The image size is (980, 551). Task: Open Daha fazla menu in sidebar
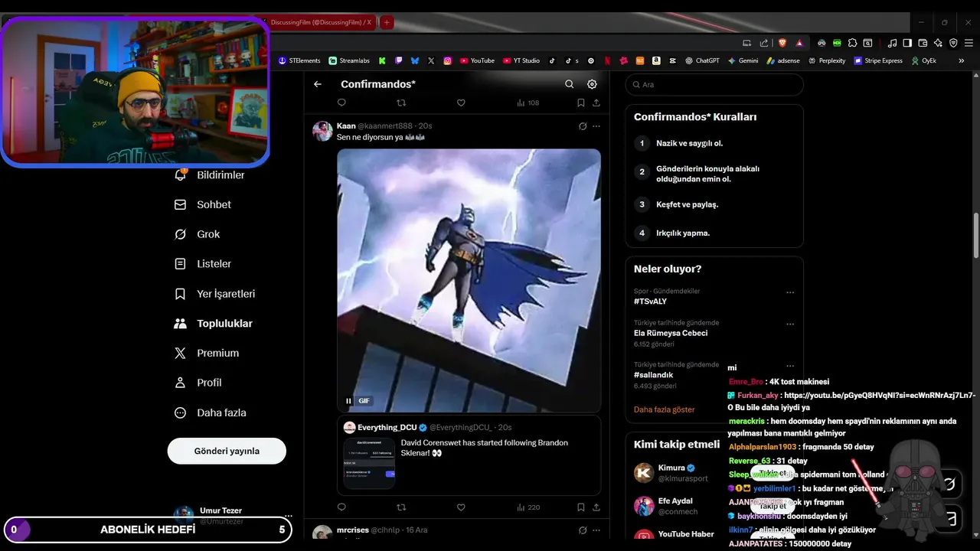click(x=211, y=412)
